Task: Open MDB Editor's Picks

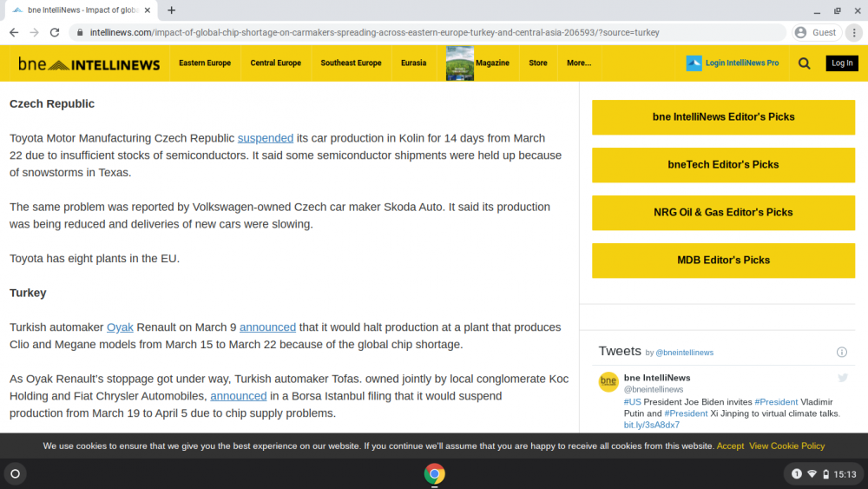Action: pos(723,260)
